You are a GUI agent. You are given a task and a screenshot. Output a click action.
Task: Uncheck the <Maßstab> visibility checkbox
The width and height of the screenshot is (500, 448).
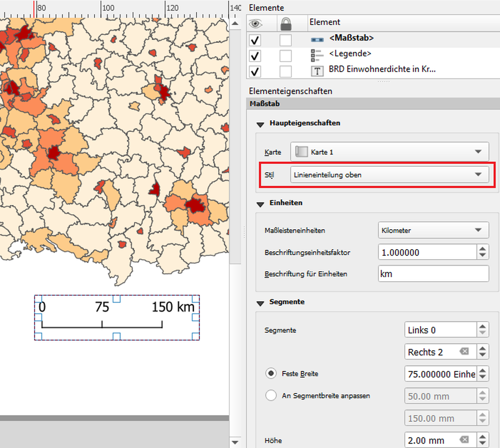pos(254,40)
